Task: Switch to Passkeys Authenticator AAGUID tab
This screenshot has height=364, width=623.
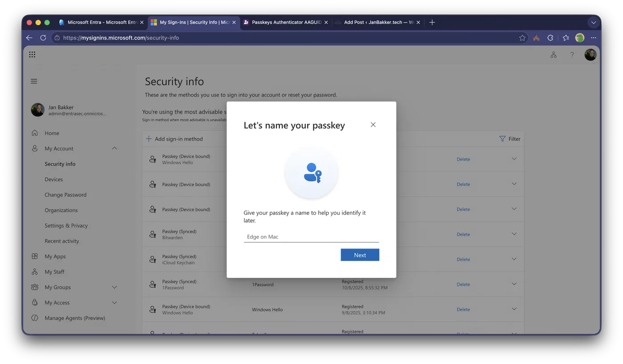Action: click(286, 22)
